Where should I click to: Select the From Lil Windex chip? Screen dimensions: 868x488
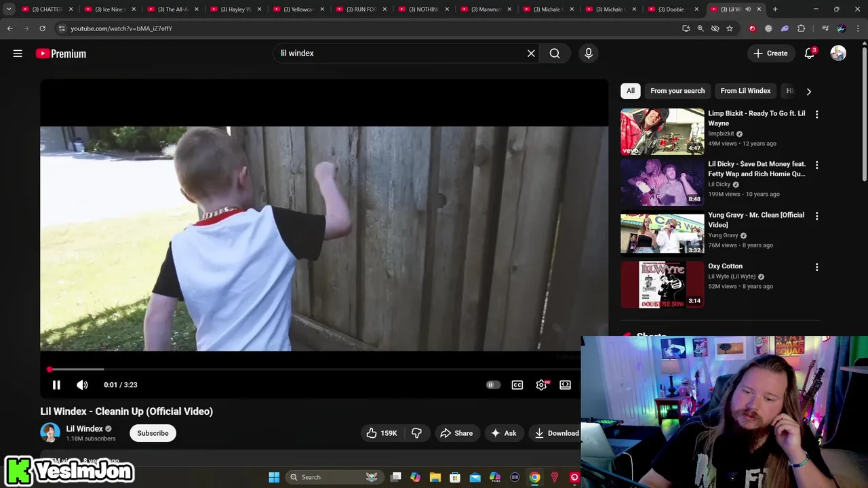coord(745,91)
